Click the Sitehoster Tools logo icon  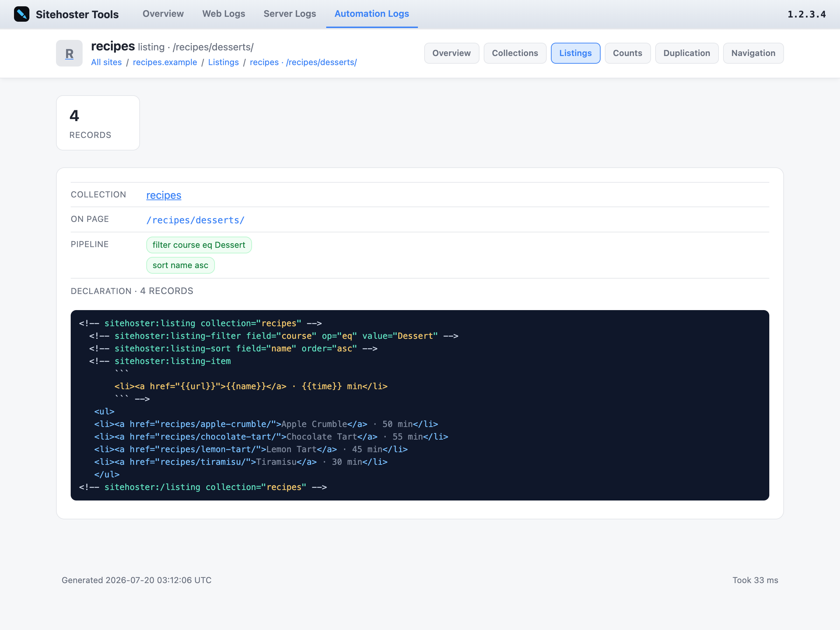pos(22,14)
